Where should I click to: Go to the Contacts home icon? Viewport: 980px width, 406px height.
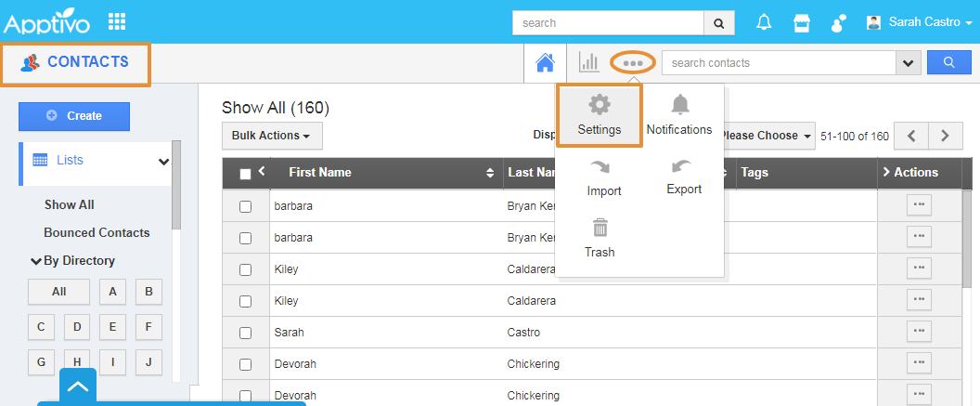[x=546, y=63]
